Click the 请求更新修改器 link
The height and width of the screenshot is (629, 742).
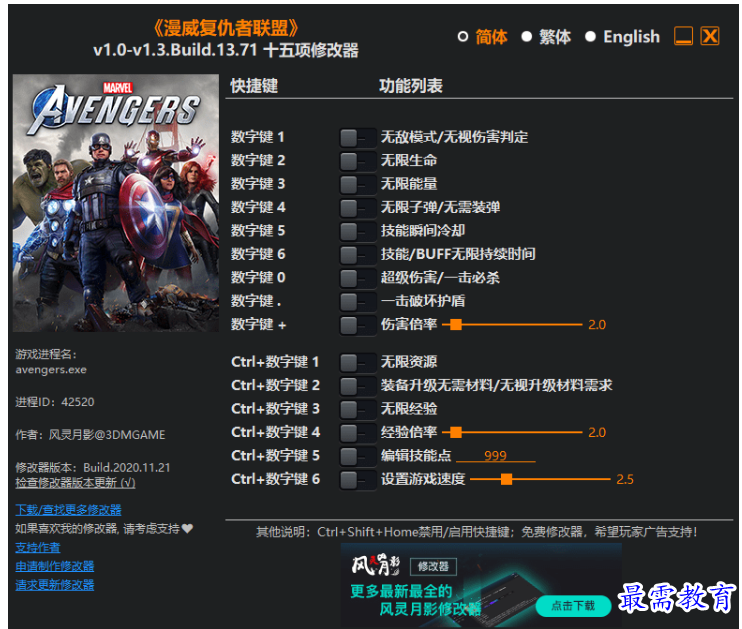(x=54, y=585)
